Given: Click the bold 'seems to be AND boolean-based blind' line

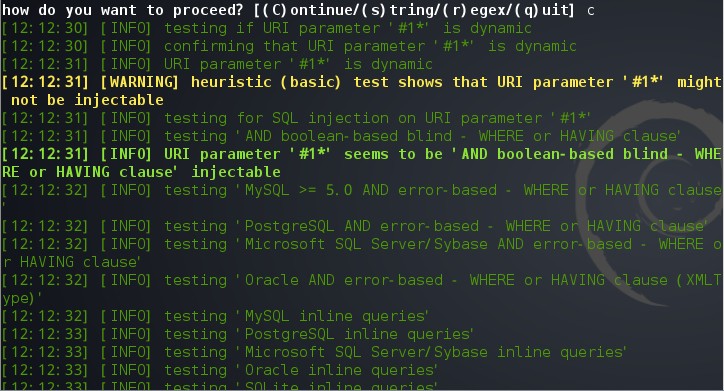Looking at the screenshot, I should 362,154.
